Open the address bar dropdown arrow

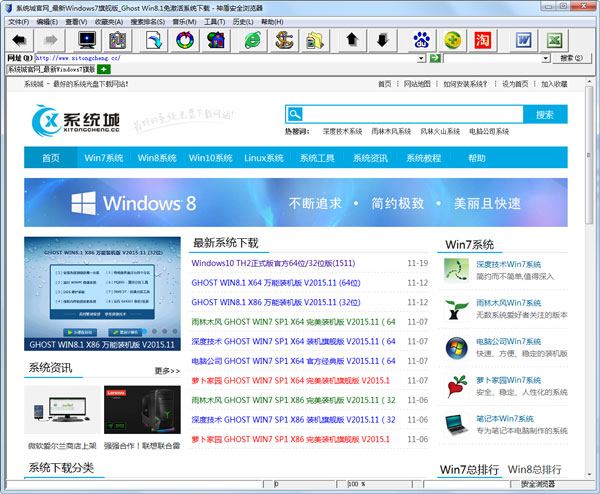click(421, 58)
